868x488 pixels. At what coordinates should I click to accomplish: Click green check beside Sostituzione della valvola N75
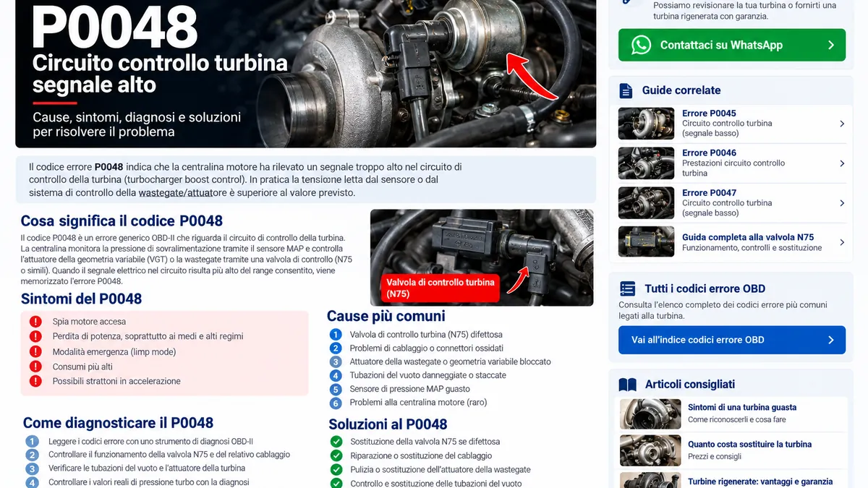(336, 442)
